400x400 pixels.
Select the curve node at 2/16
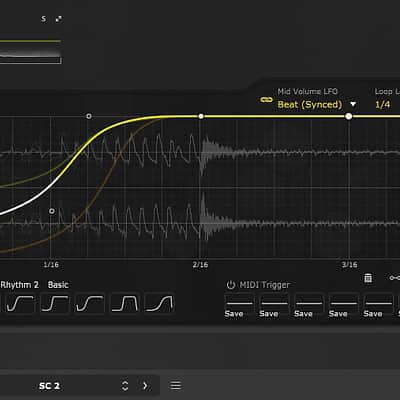click(x=201, y=116)
